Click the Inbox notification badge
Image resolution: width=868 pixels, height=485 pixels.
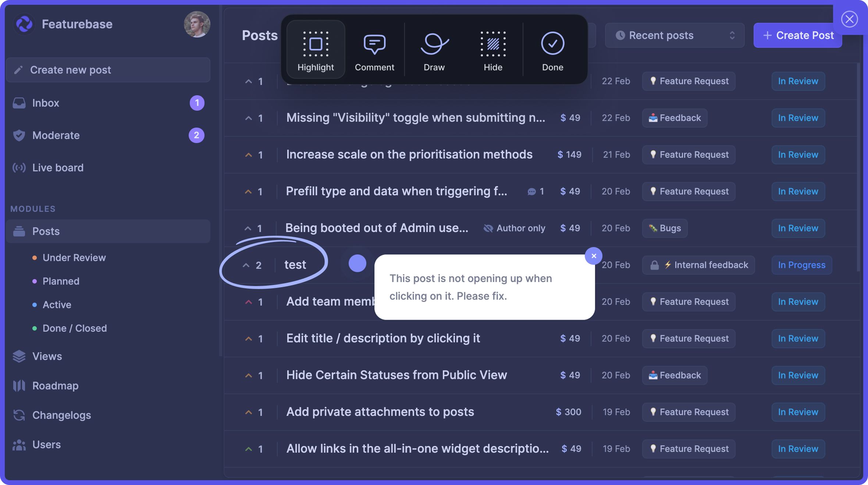pos(198,103)
